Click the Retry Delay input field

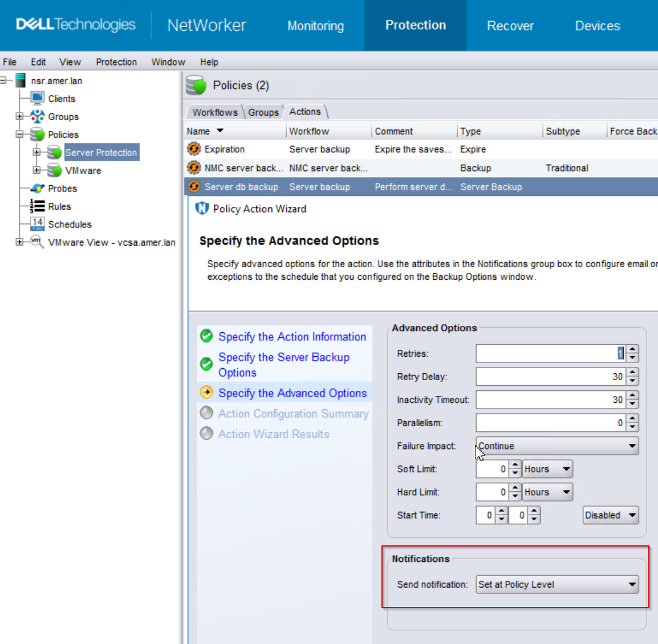550,377
